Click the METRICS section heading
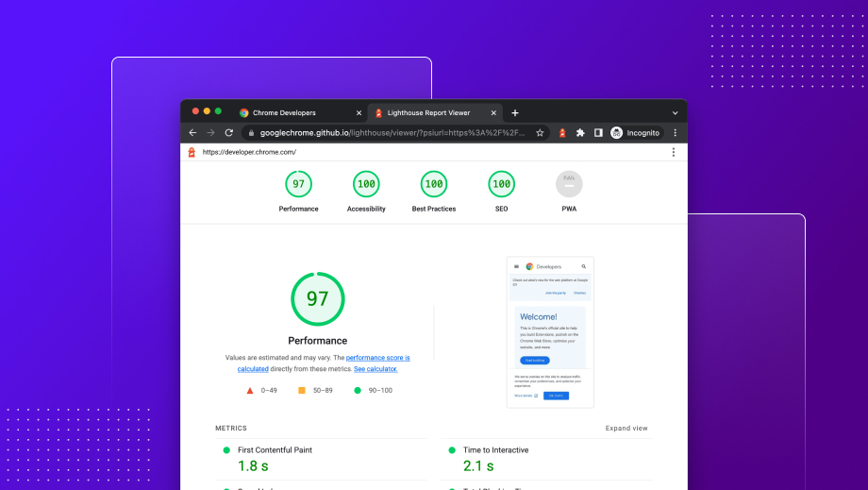 pos(231,428)
